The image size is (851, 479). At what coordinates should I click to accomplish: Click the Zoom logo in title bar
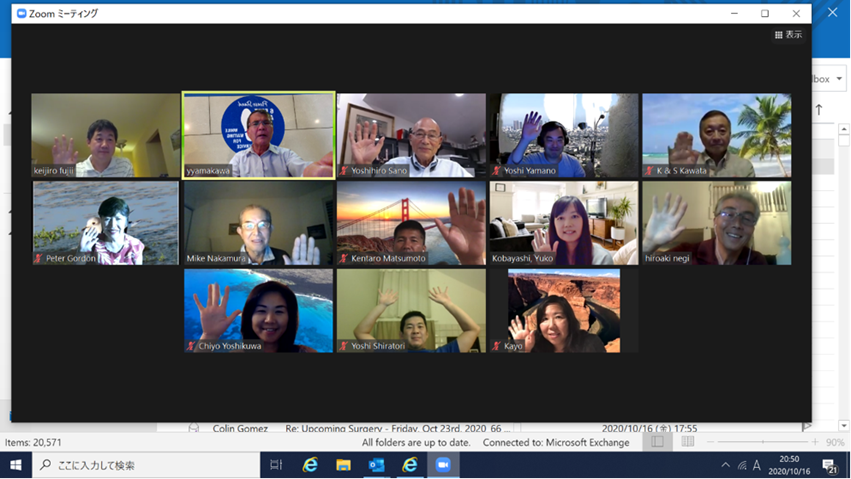(22, 13)
